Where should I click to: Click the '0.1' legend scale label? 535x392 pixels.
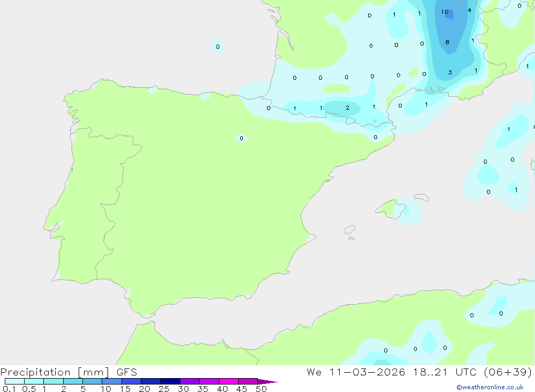[x=9, y=389]
